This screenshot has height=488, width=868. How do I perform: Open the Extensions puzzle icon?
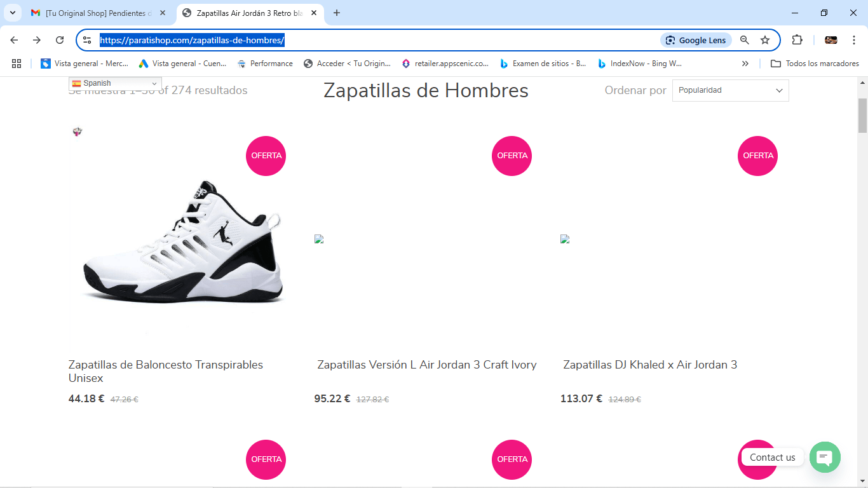click(x=797, y=40)
